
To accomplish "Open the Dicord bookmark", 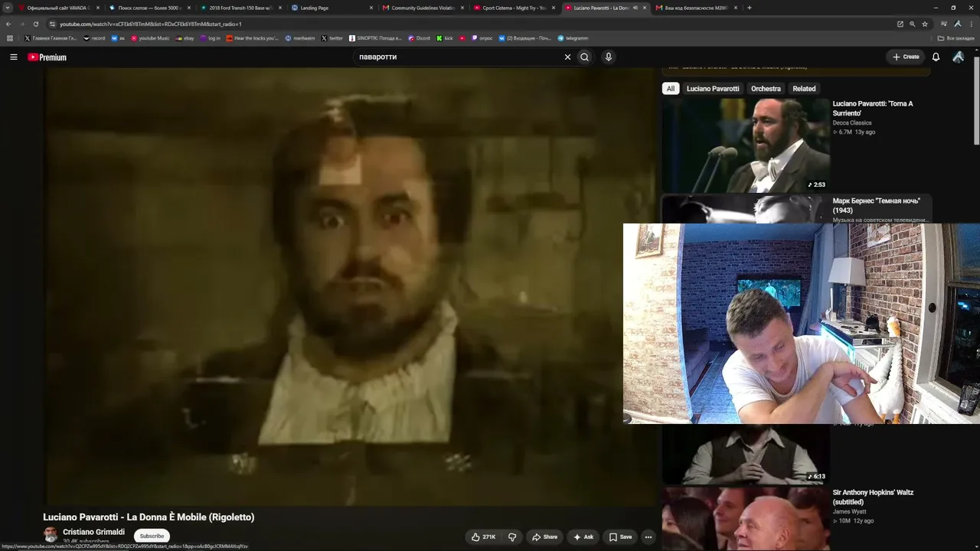I will click(x=419, y=38).
